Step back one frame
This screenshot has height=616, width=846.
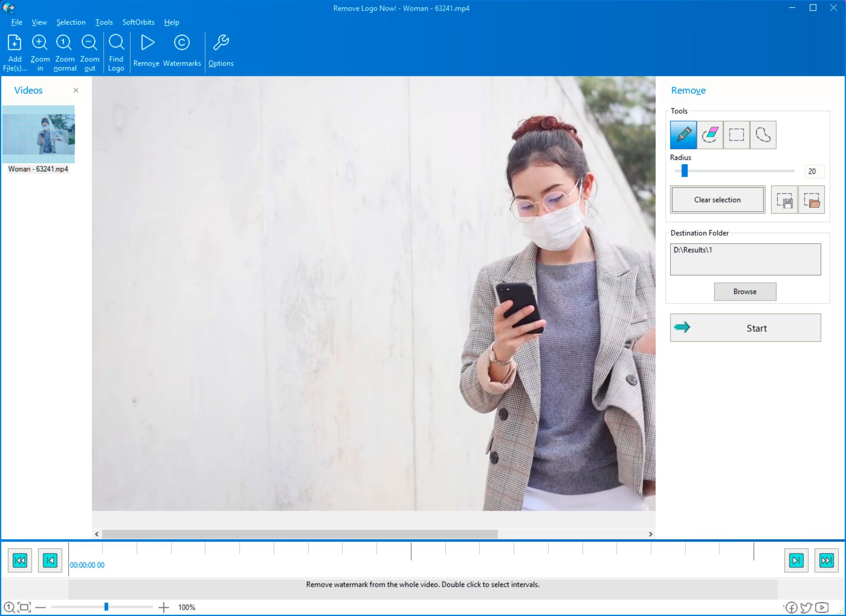tap(50, 560)
